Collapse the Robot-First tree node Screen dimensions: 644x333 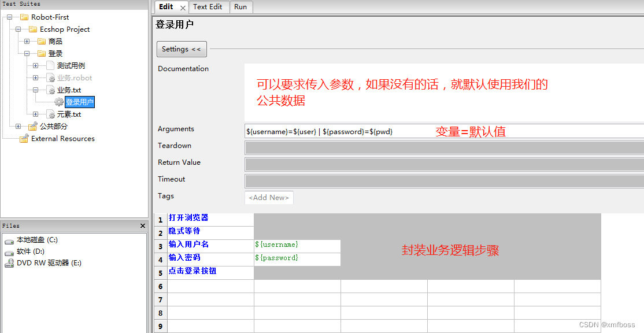[x=9, y=17]
